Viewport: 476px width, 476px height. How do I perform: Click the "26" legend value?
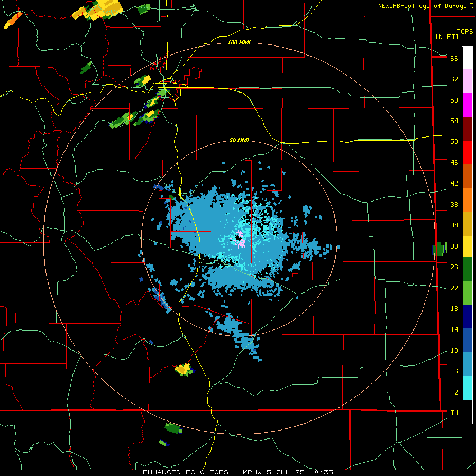(454, 267)
